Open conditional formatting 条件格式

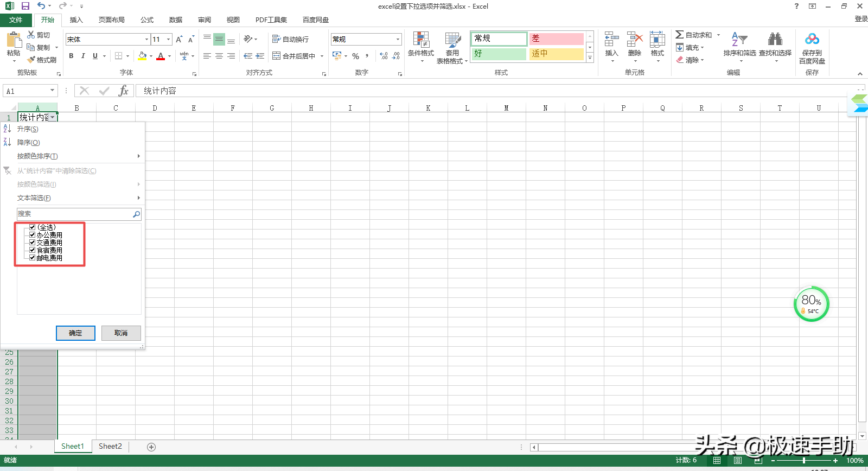421,47
